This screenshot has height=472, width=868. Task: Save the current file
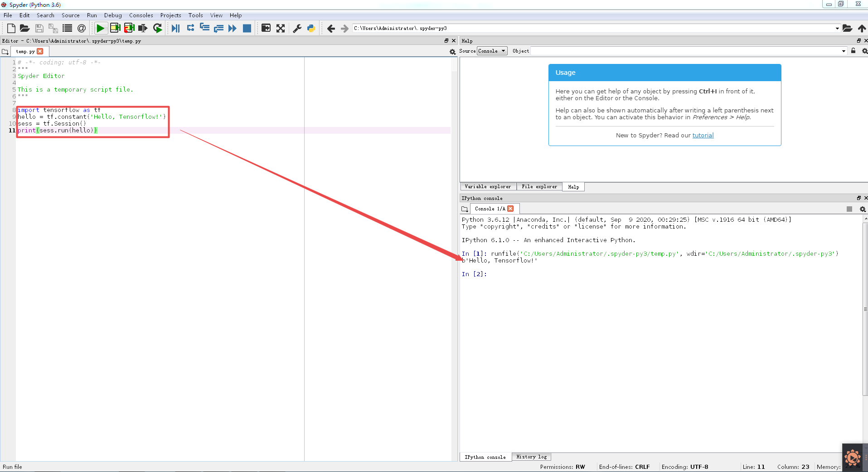coord(39,28)
